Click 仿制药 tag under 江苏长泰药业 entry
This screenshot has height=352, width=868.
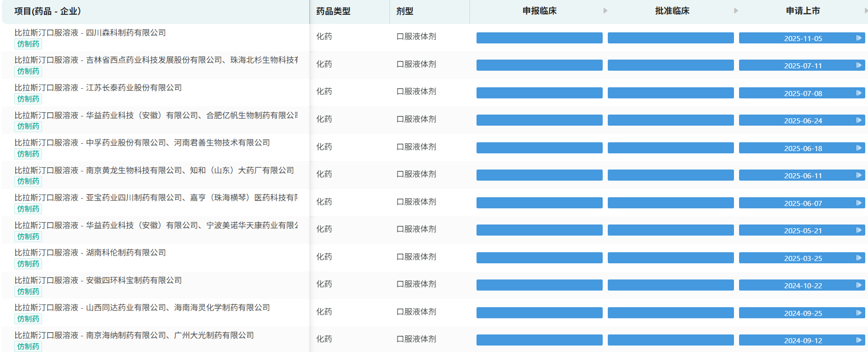(x=28, y=99)
